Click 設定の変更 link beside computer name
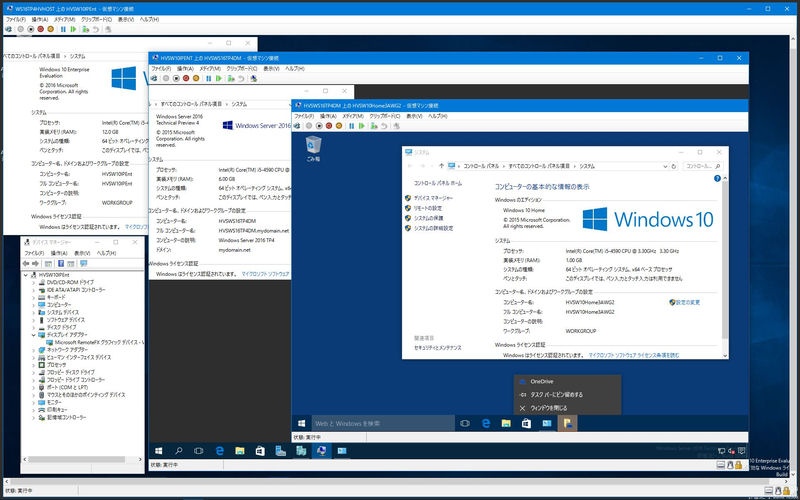 tap(688, 303)
